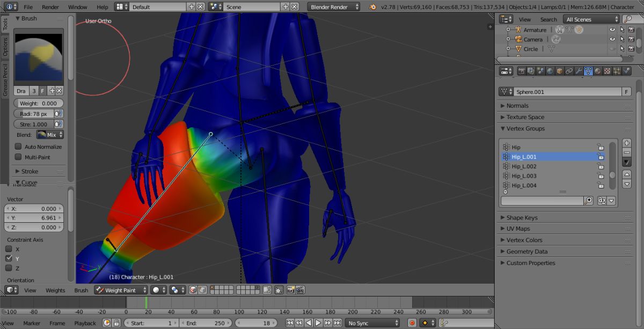Viewport: 644px width, 329px height.
Task: Open the Scene properties tab
Action: pyautogui.click(x=541, y=71)
